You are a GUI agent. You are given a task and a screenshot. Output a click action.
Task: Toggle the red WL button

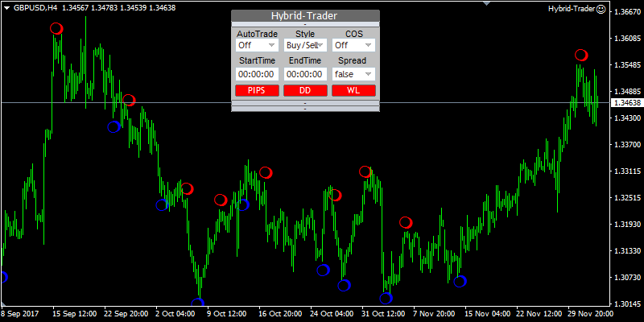coord(353,90)
